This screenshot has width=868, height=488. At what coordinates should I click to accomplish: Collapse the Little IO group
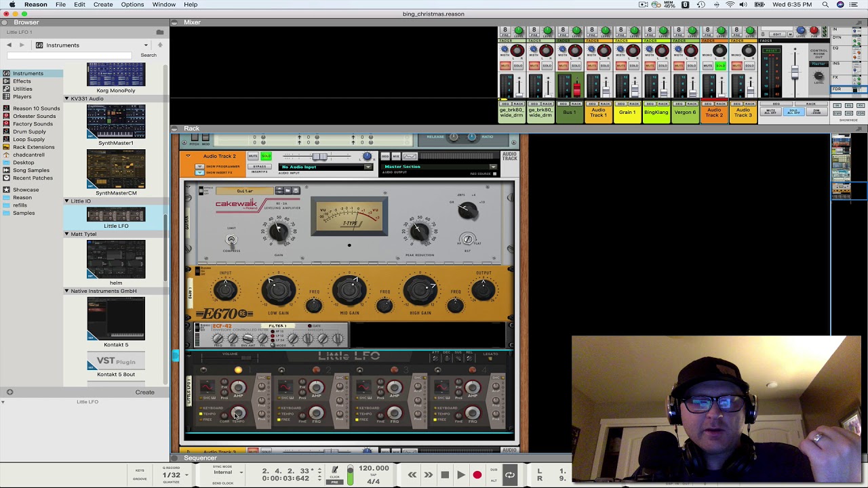66,201
